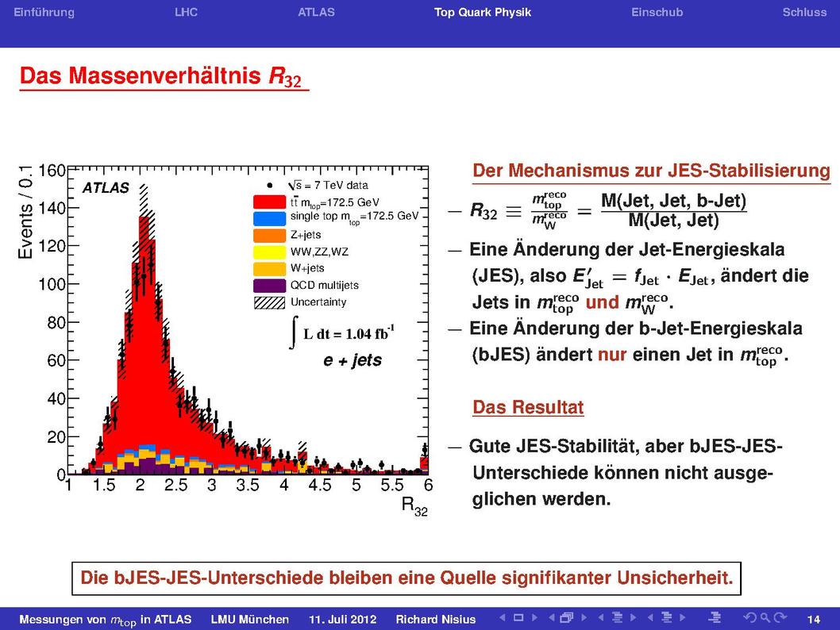Click the purple QCD multijets legend swatch
Image resolution: width=840 pixels, height=630 pixels.
tap(269, 286)
